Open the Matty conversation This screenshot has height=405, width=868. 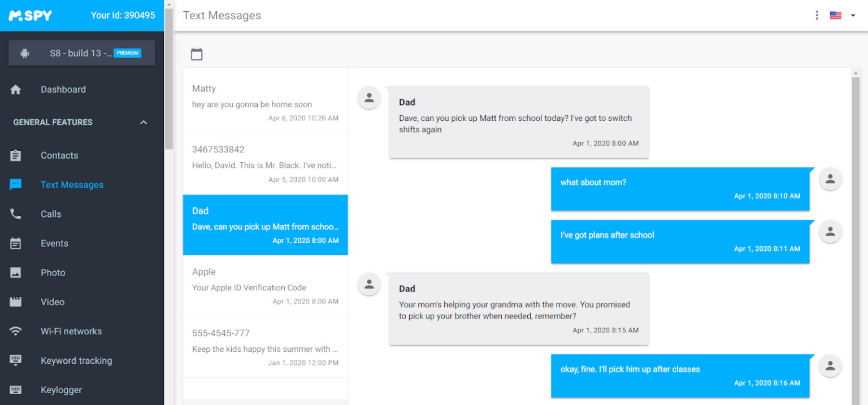tap(265, 103)
